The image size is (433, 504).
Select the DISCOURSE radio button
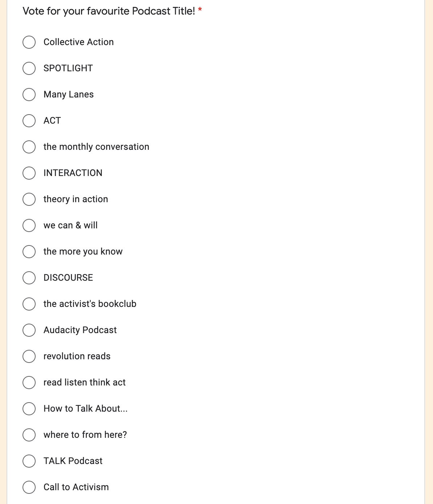point(29,278)
